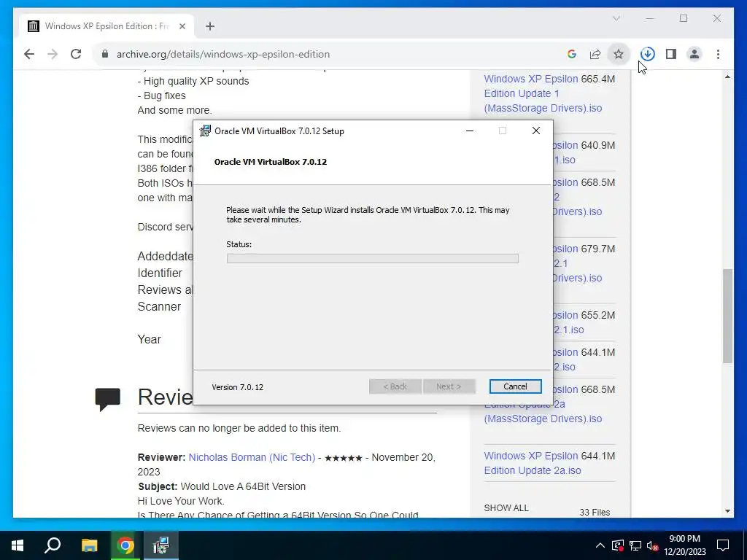This screenshot has height=560, width=747.
Task: Minimize the VirtualBox Setup window
Action: (470, 131)
